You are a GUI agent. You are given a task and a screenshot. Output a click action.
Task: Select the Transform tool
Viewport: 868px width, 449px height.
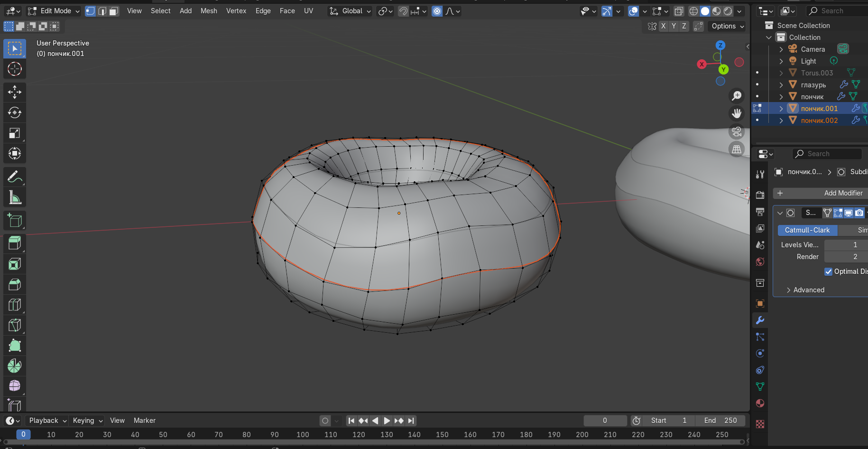point(15,153)
